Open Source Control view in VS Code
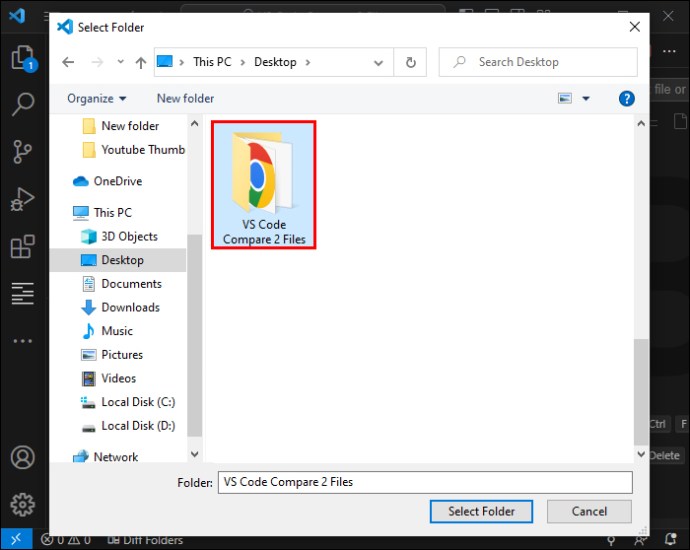The image size is (690, 550). click(22, 151)
